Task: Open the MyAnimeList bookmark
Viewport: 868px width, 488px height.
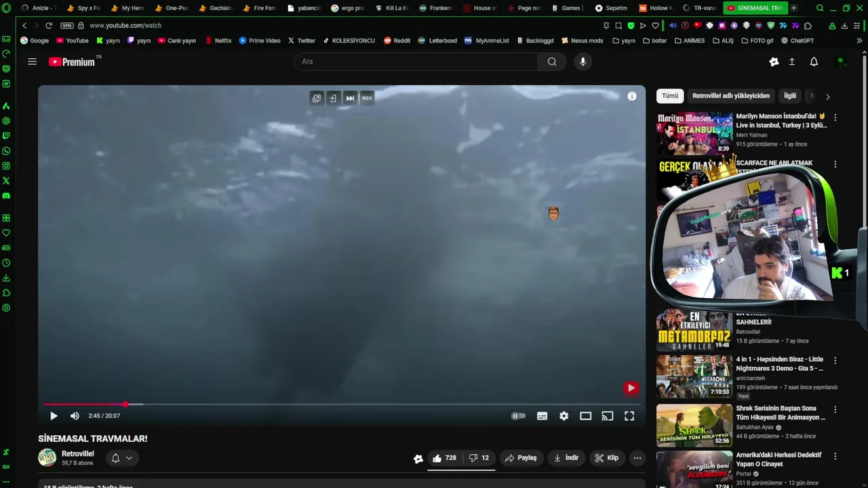Action: [x=487, y=41]
